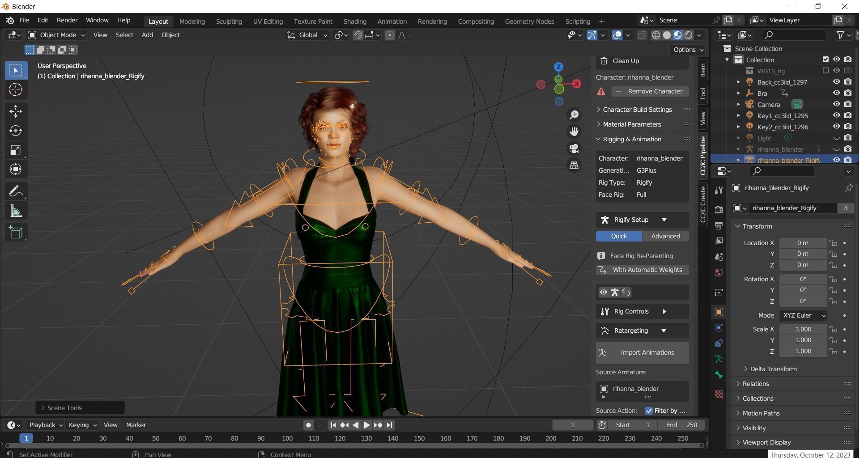Switch perspective/orthographic grid icon

click(x=574, y=165)
